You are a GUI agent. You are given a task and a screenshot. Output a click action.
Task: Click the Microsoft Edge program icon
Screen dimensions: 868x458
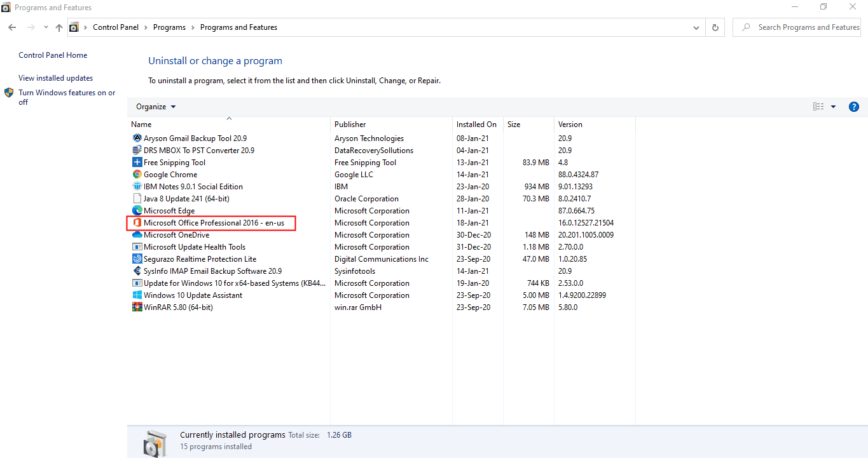click(x=137, y=210)
